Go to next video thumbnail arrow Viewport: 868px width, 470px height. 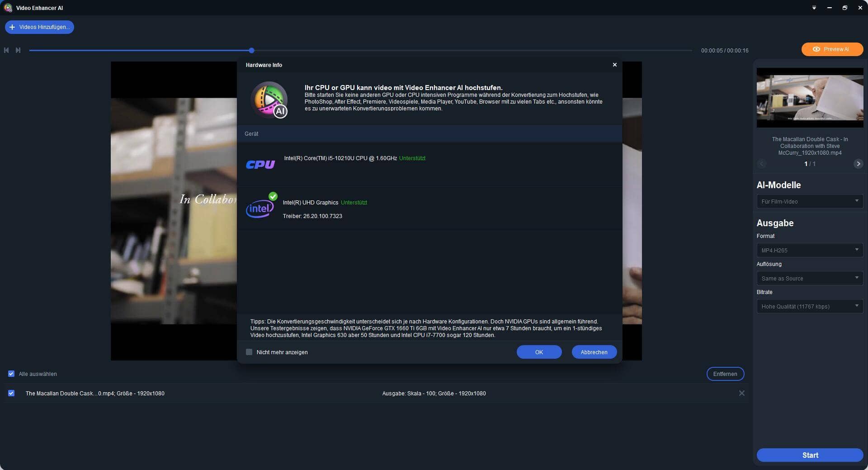pyautogui.click(x=858, y=164)
